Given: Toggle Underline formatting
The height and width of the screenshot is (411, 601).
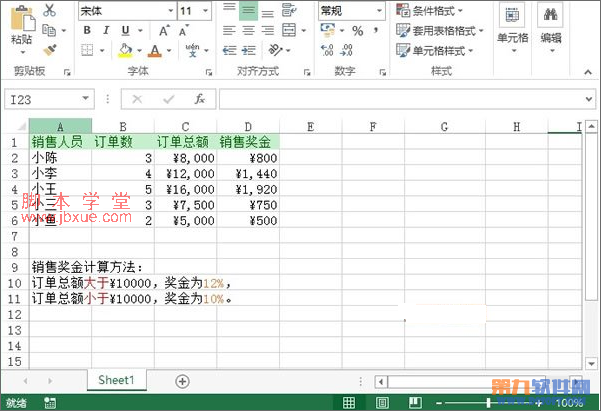Looking at the screenshot, I should coord(125,30).
